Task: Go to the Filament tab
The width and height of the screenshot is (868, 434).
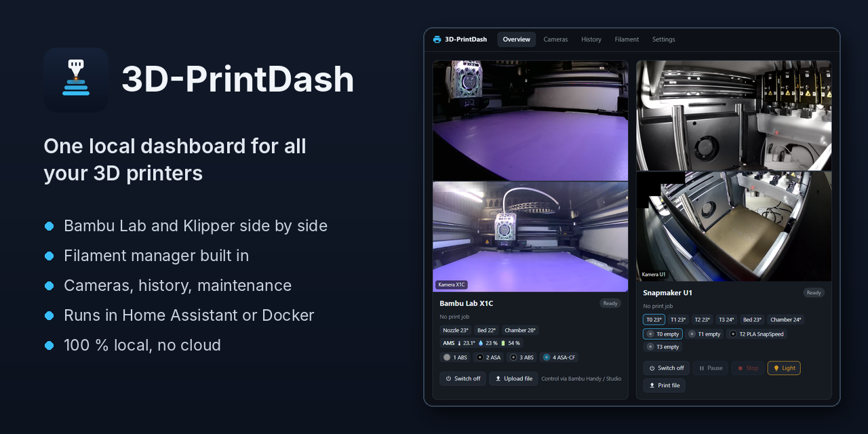Action: coord(627,39)
